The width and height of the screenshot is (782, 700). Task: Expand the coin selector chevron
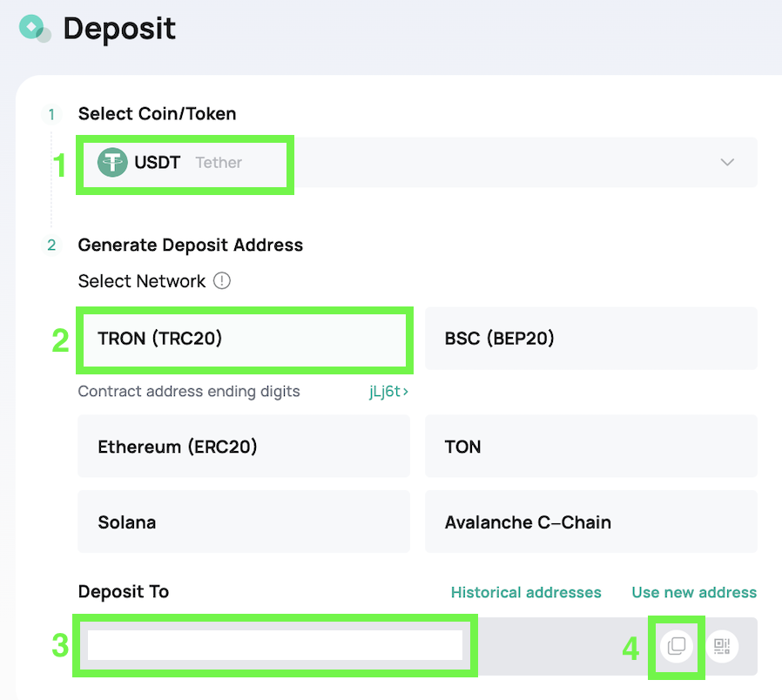[727, 162]
